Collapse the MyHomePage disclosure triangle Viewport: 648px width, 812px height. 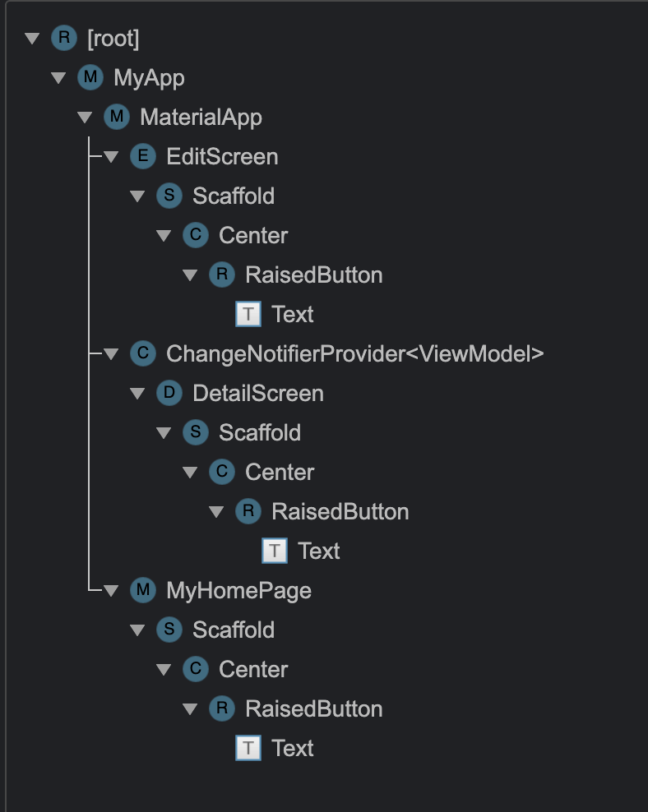111,590
